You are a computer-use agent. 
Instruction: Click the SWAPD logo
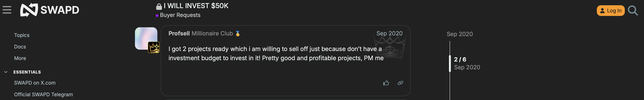click(x=50, y=10)
